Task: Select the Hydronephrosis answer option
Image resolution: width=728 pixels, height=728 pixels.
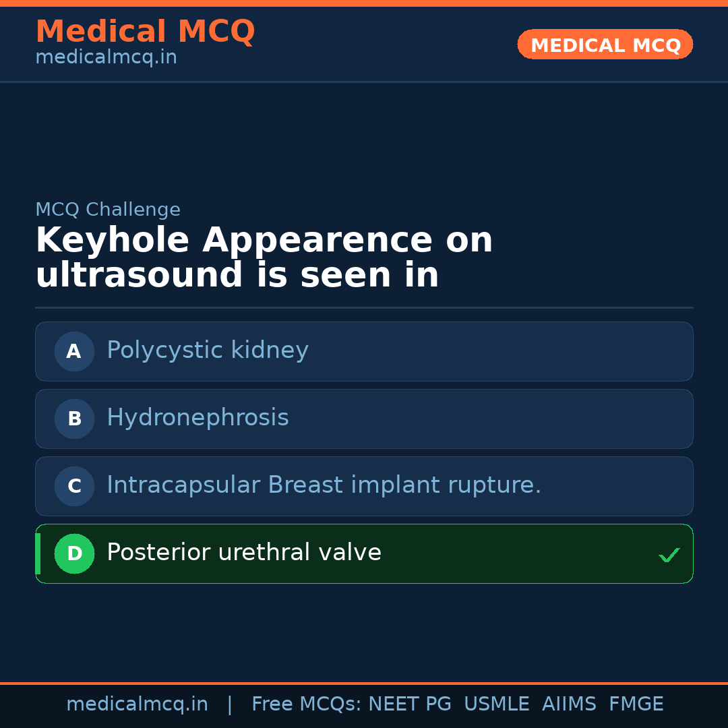Action: tap(198, 418)
